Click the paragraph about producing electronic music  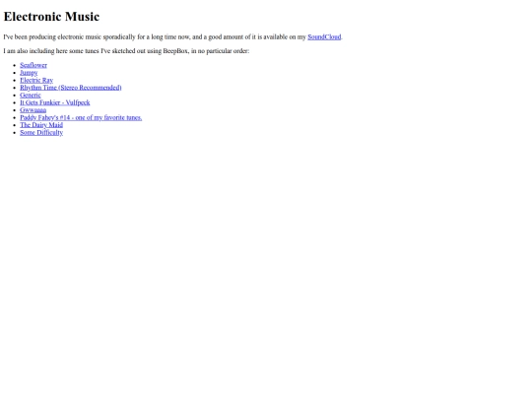[172, 36]
